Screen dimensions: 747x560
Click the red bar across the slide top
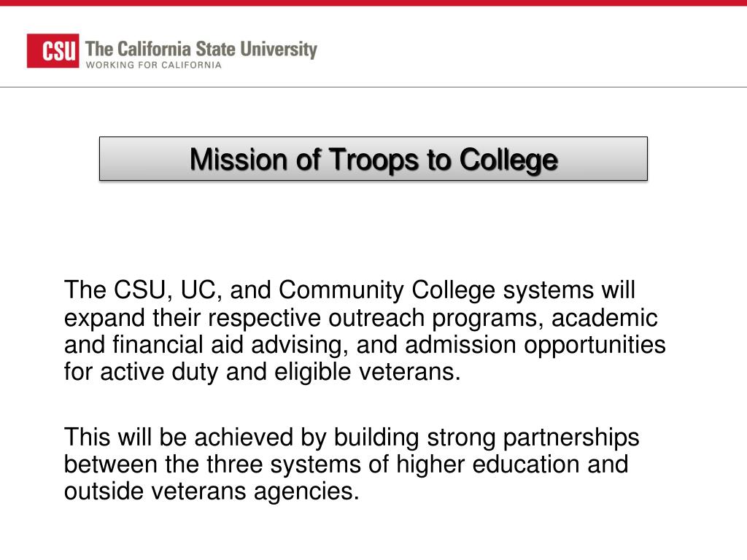click(373, 3)
